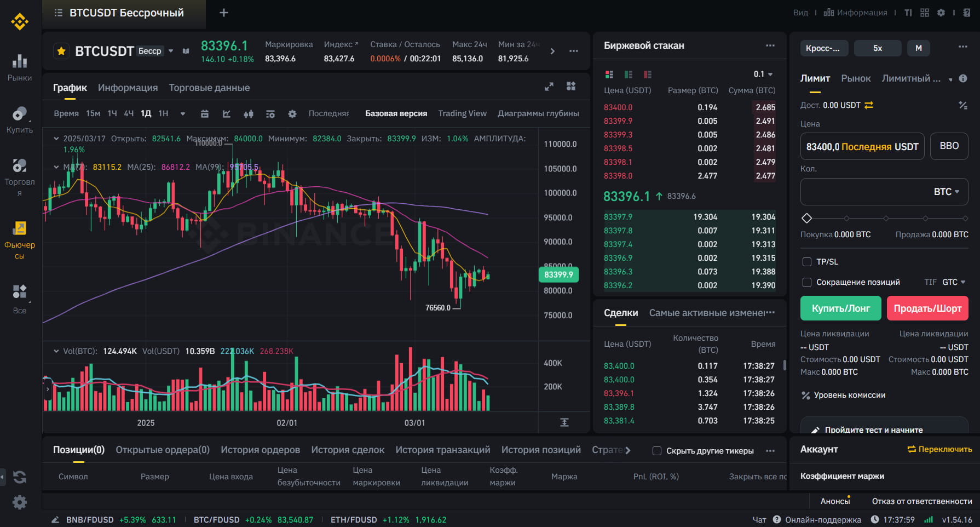Open Фьючерсы (Futures) in the sidebar
980x527 pixels.
20,240
